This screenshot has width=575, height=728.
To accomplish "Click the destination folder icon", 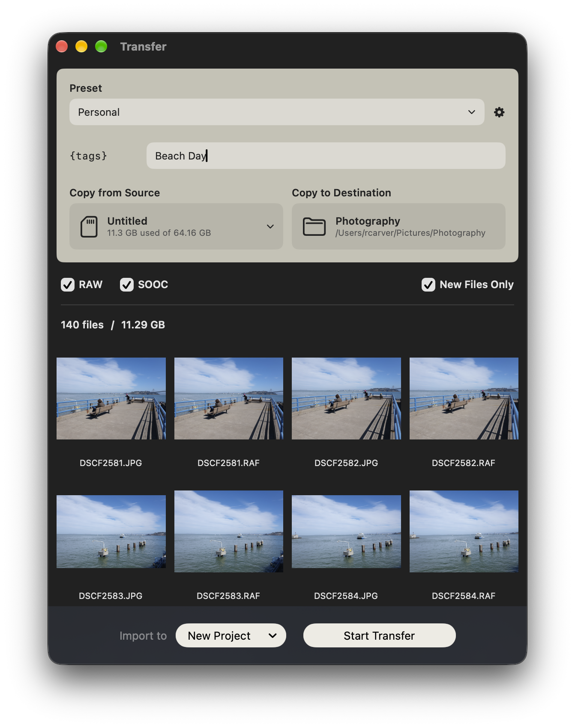I will [x=314, y=226].
